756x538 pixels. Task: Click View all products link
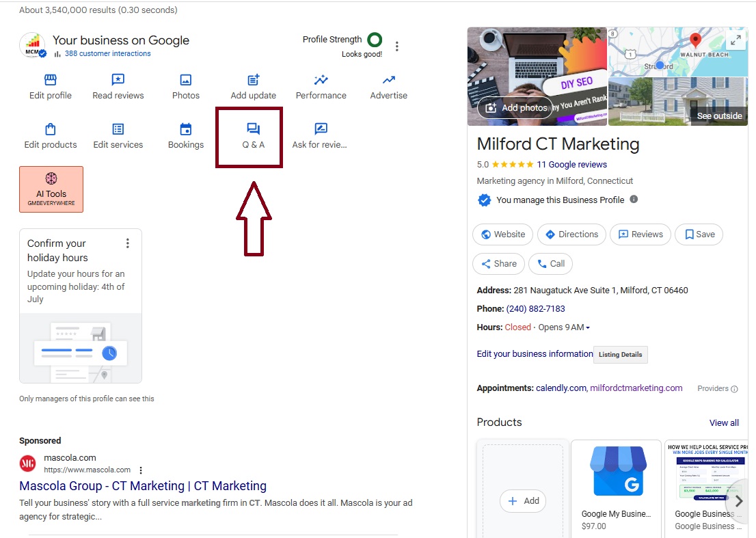(x=724, y=422)
